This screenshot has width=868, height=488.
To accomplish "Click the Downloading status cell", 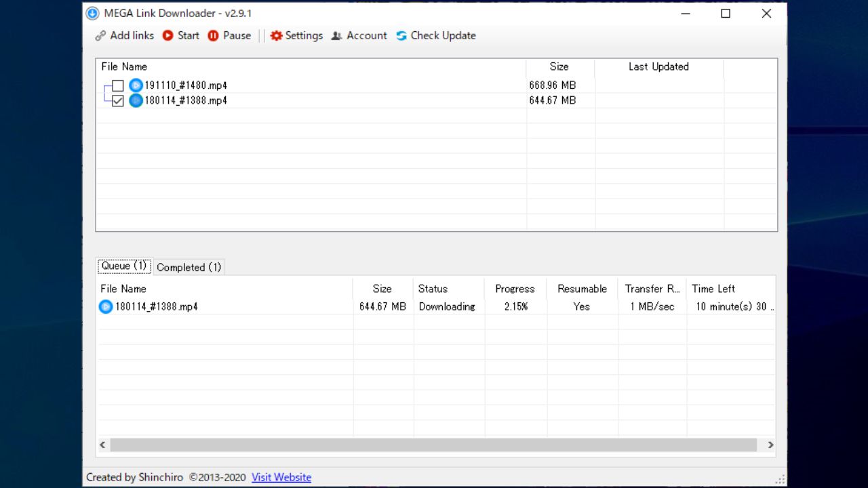I will (x=447, y=306).
